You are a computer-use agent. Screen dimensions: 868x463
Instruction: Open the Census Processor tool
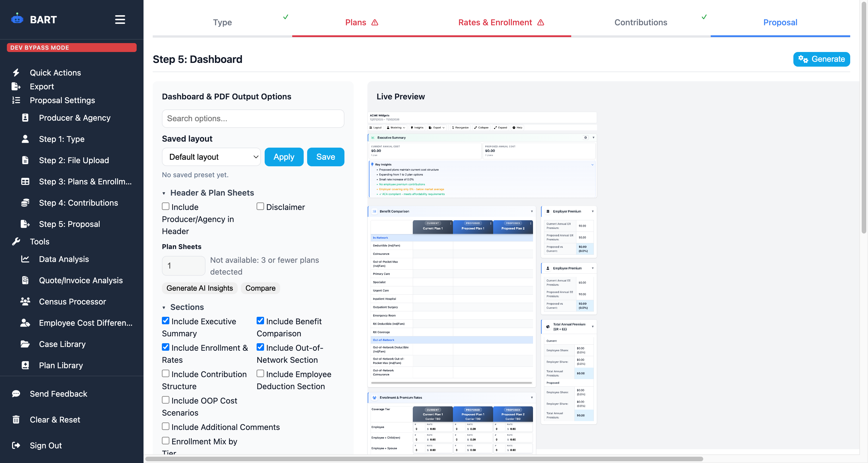[x=72, y=302]
